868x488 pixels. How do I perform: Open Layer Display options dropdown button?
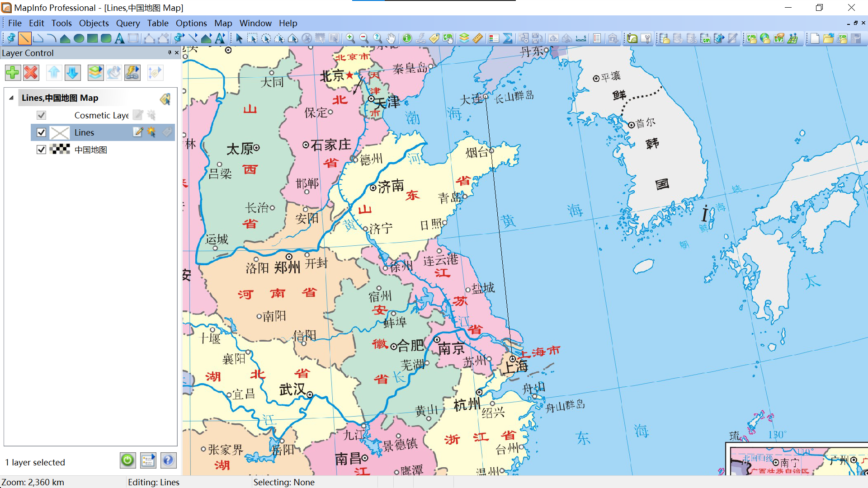pos(95,73)
